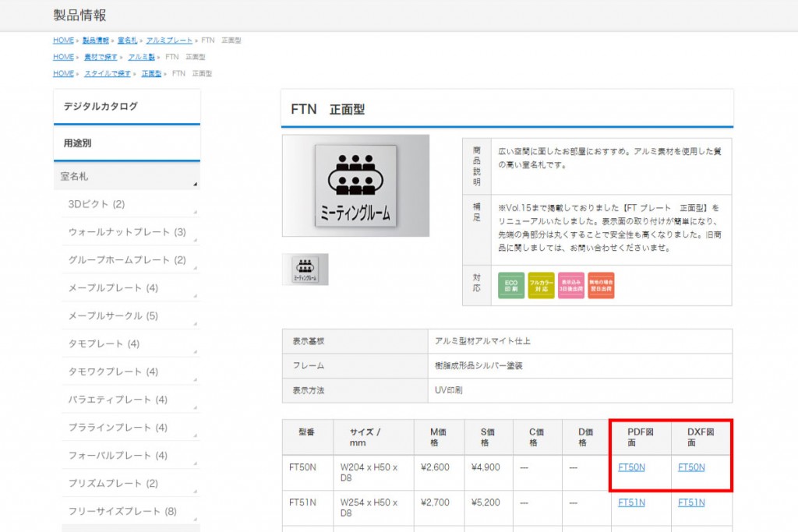Click the PDF図面 column header
Screen dimensions: 798x532
tap(641, 438)
